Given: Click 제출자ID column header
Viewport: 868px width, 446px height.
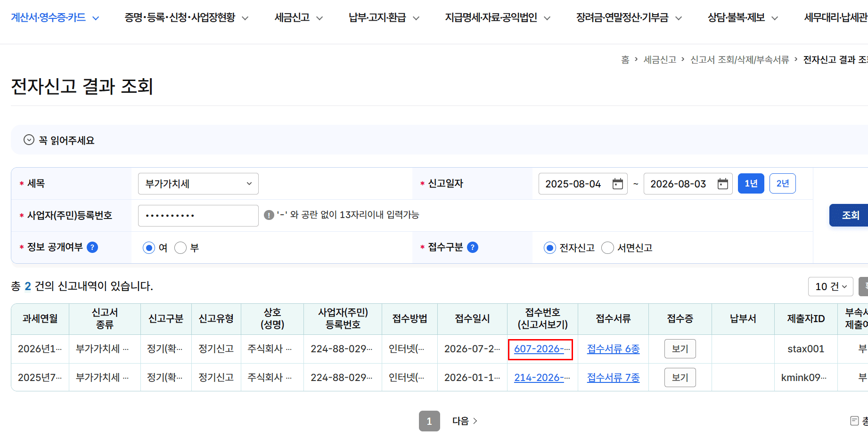Looking at the screenshot, I should pyautogui.click(x=806, y=319).
